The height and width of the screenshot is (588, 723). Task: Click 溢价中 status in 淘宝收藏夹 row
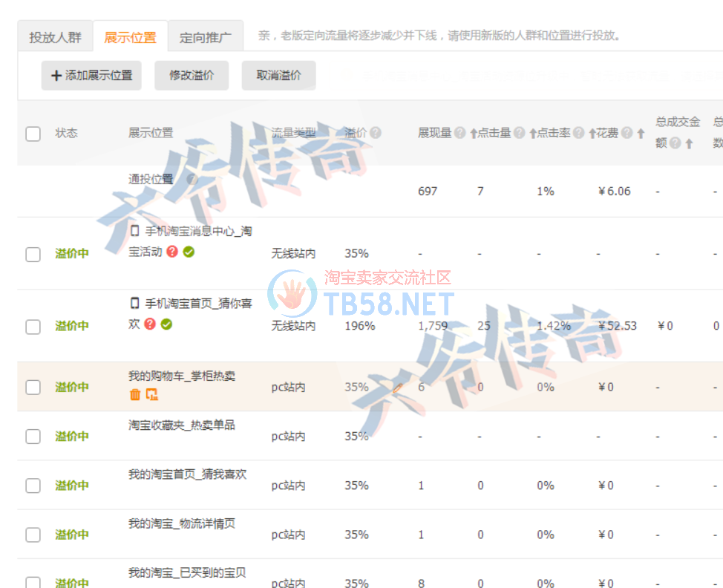point(72,437)
